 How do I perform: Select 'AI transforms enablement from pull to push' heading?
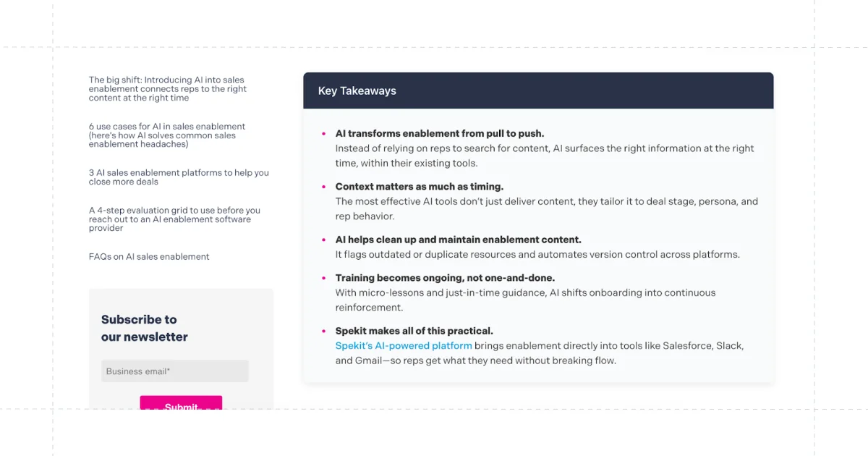[440, 134]
